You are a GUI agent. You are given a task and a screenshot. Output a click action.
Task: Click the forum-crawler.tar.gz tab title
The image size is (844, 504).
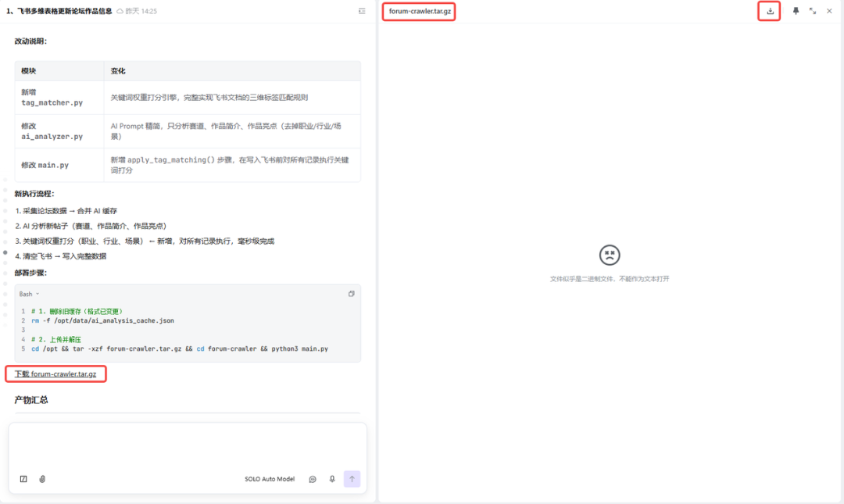(420, 11)
